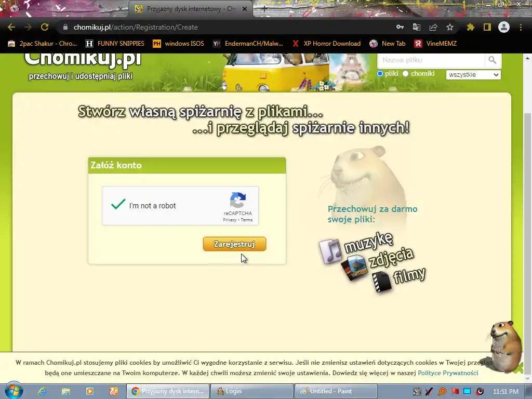The width and height of the screenshot is (532, 399).
Task: Launch Internet Explorer from the taskbar
Action: [x=42, y=391]
